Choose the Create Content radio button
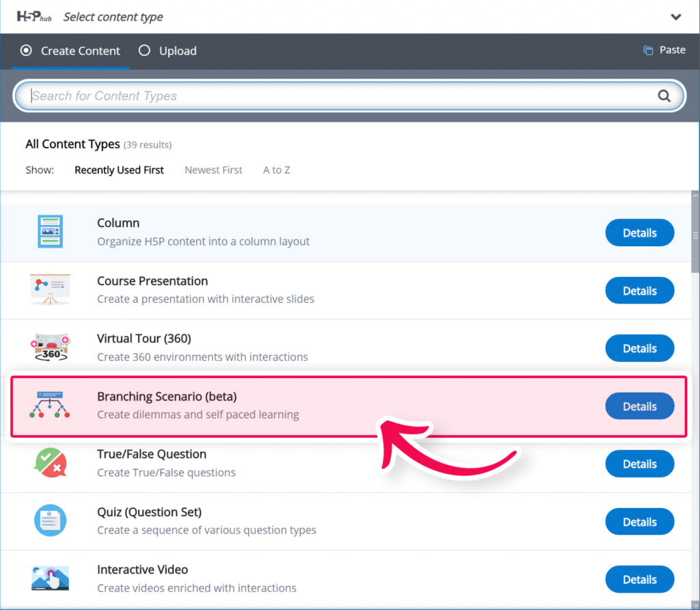Image resolution: width=700 pixels, height=610 pixels. coord(26,51)
